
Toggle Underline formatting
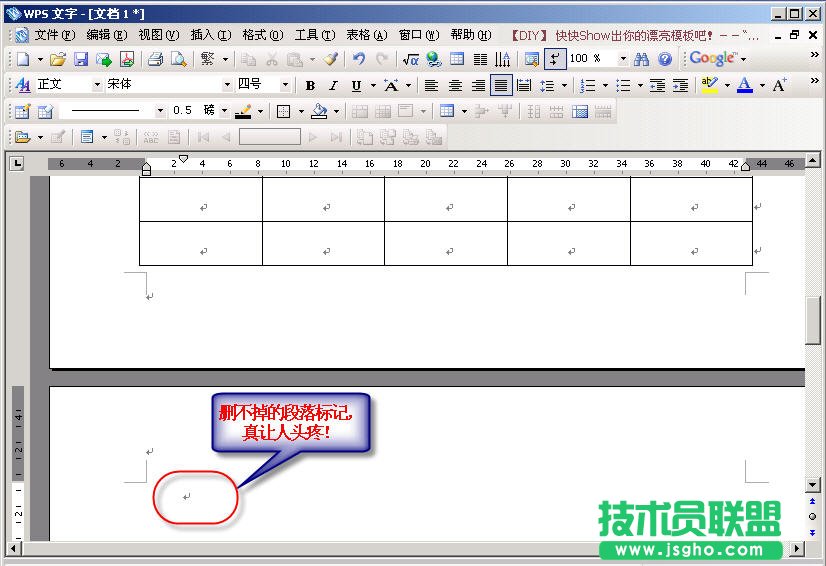click(357, 85)
